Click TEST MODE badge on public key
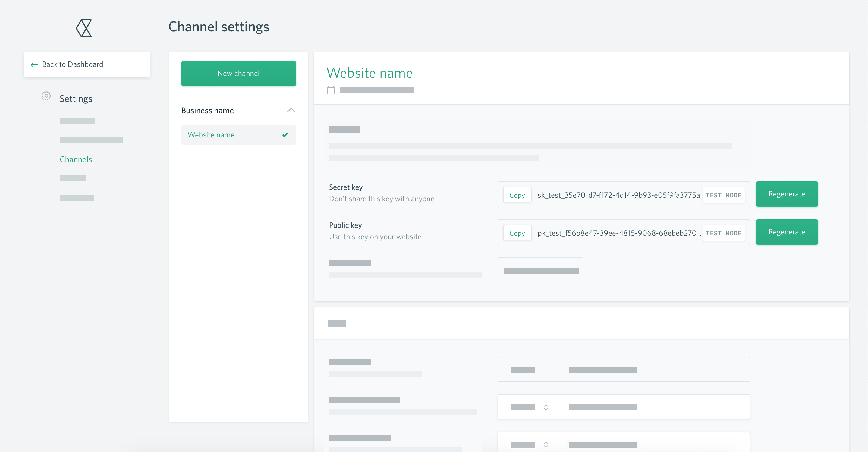The width and height of the screenshot is (868, 452). 723,233
